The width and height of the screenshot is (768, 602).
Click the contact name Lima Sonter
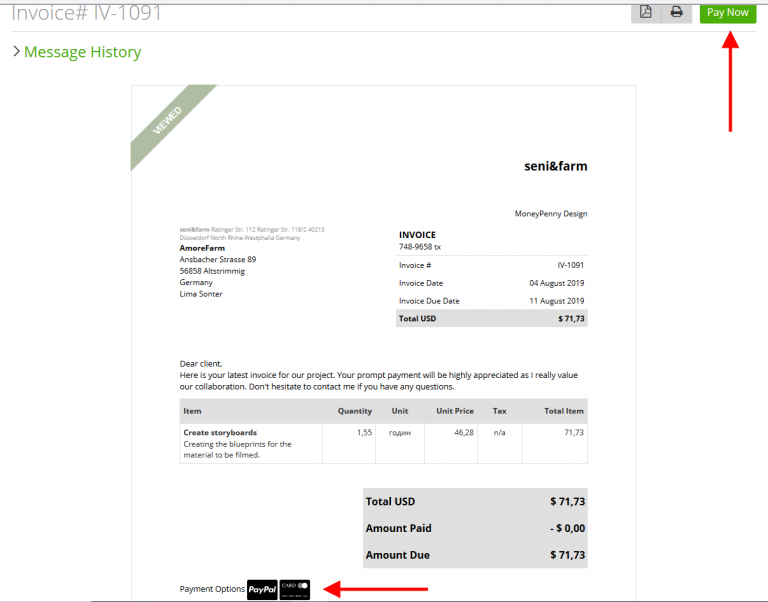(x=201, y=294)
